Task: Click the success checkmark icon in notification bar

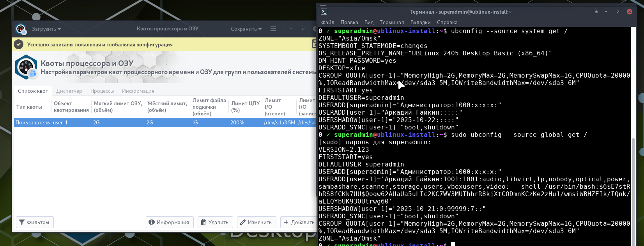Action: [x=18, y=44]
